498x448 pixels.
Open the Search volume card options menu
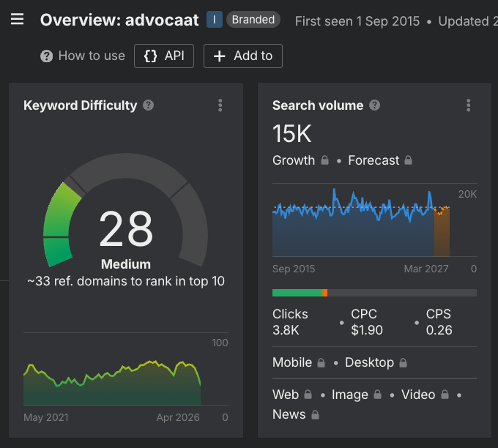point(469,105)
